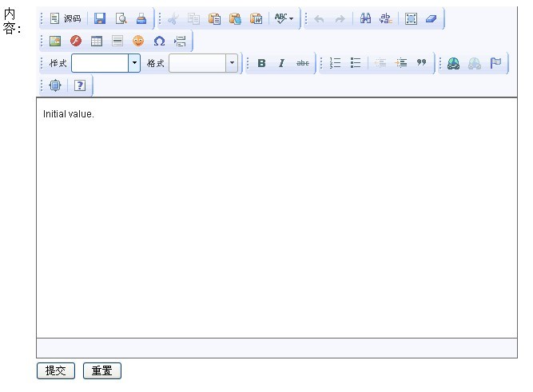533x392 pixels.
Task: Insert special character Omega icon
Action: pos(159,41)
